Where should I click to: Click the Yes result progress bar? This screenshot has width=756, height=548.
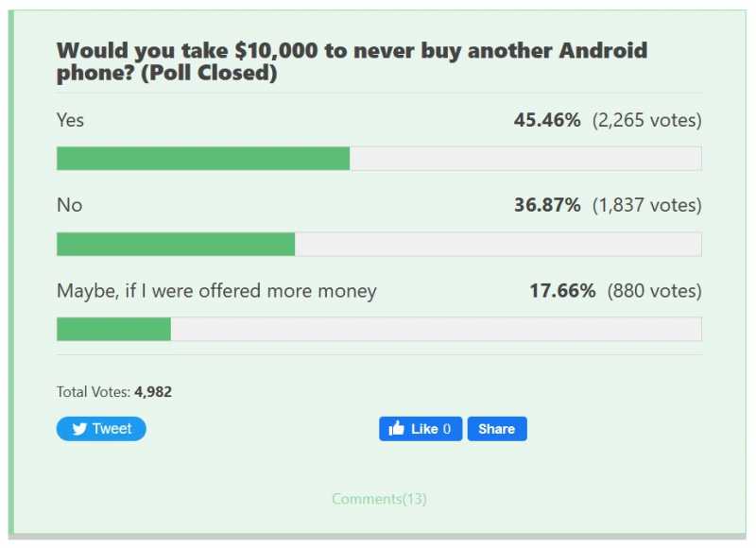pyautogui.click(x=379, y=159)
